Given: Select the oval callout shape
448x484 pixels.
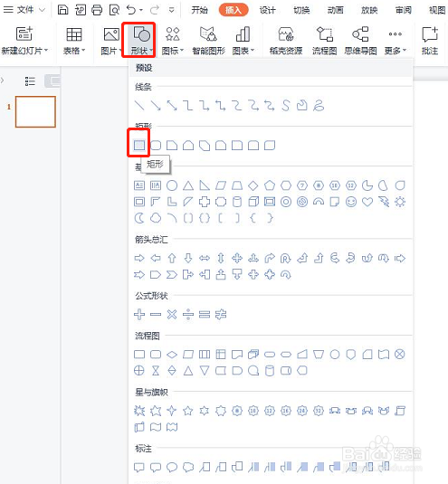Looking at the screenshot, I should (172, 468).
